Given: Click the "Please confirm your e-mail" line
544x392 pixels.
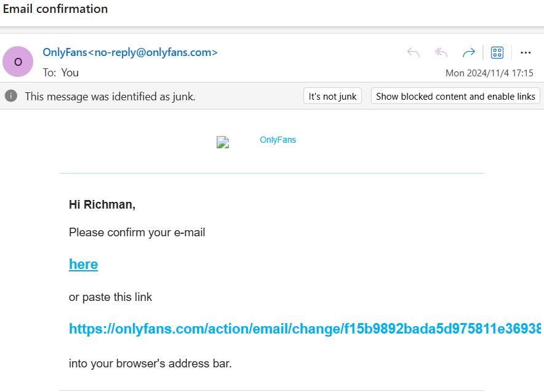Looking at the screenshot, I should [137, 232].
